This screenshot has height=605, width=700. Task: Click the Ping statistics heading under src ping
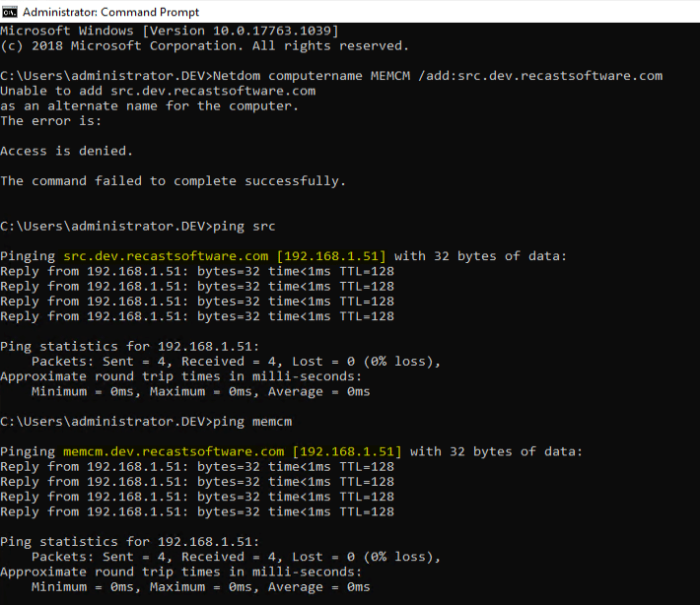point(129,346)
